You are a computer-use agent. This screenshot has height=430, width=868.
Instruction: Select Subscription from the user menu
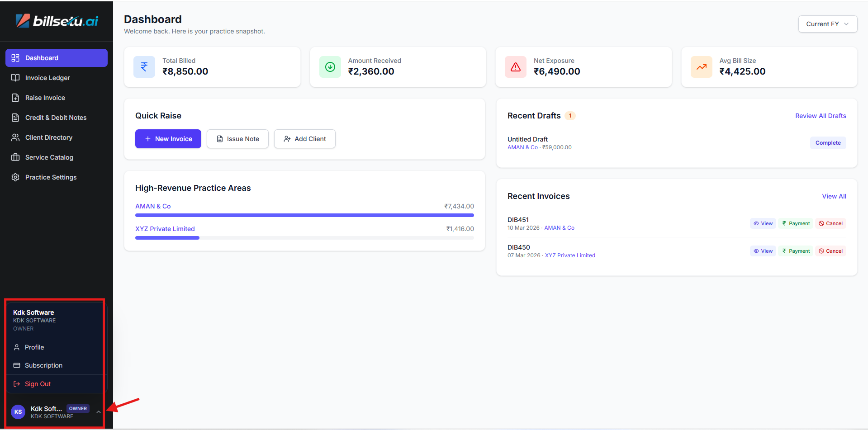pyautogui.click(x=43, y=365)
